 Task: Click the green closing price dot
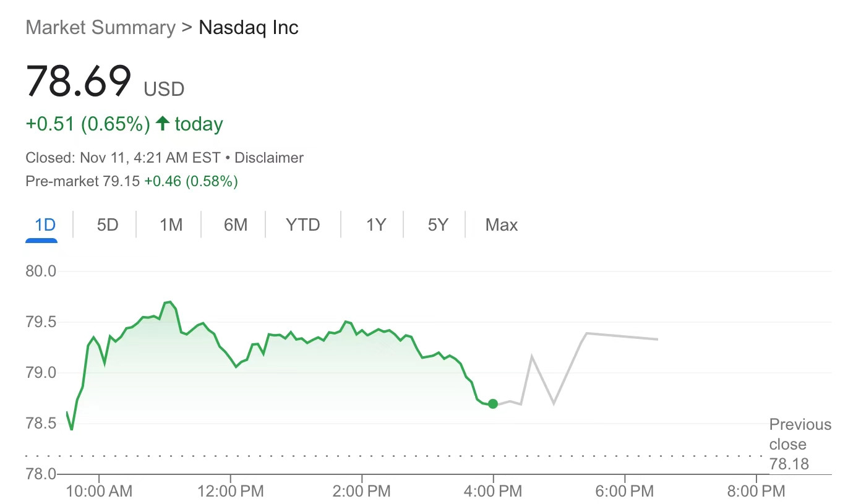(x=493, y=404)
